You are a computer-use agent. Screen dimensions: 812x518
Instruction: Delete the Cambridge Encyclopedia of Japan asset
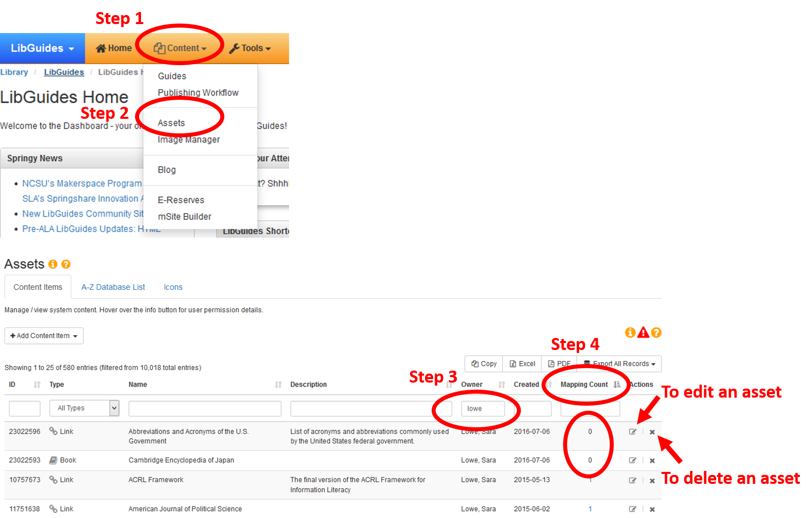coord(652,460)
